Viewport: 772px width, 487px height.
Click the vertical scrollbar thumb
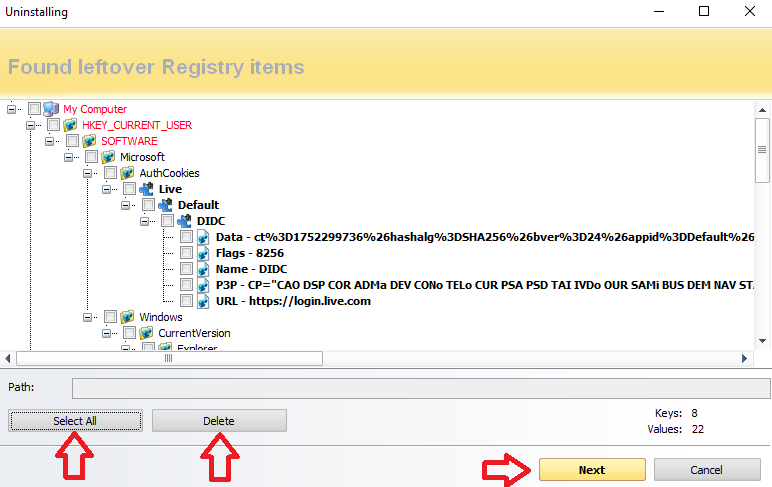(x=762, y=150)
